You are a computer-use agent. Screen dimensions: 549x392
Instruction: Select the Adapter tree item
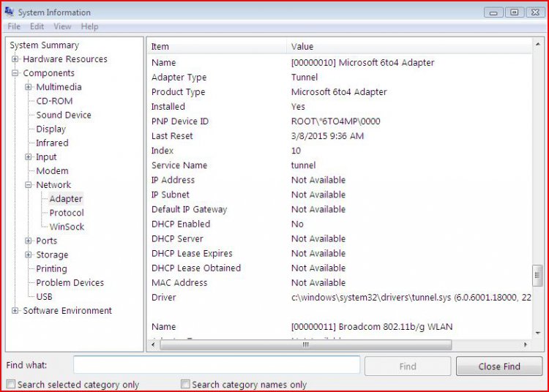coord(66,199)
